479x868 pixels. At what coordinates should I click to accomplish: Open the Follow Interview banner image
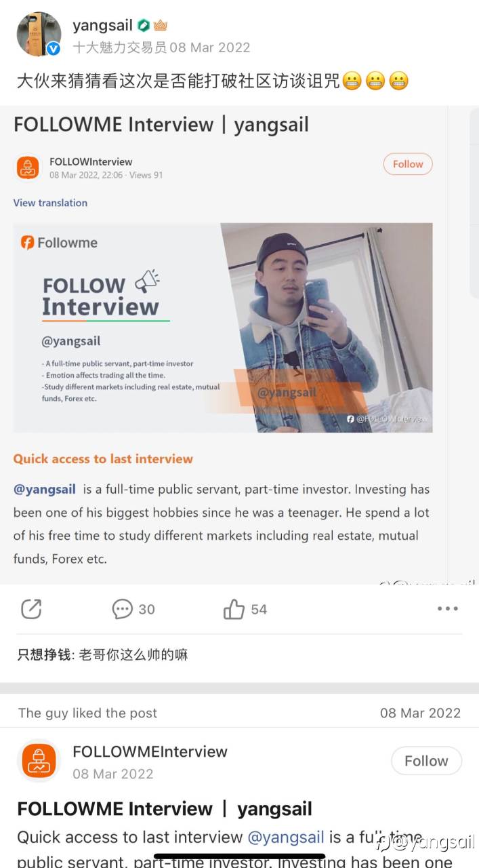point(223,328)
